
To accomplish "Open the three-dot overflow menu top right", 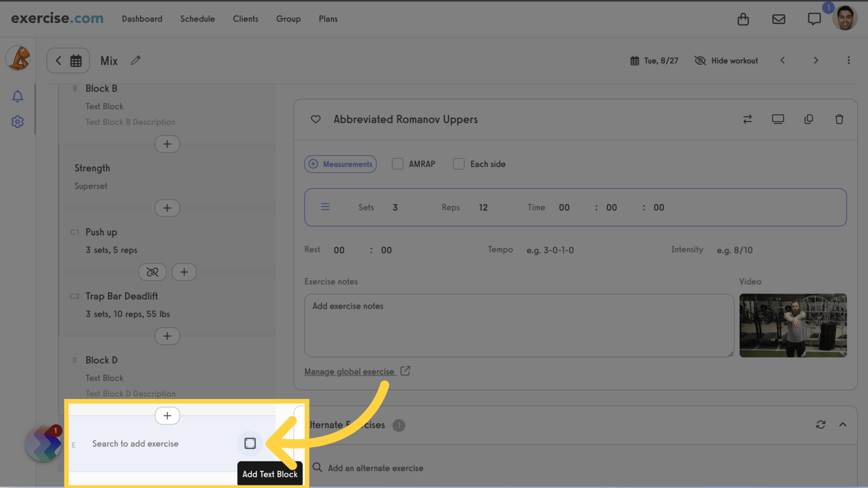I will (x=848, y=60).
